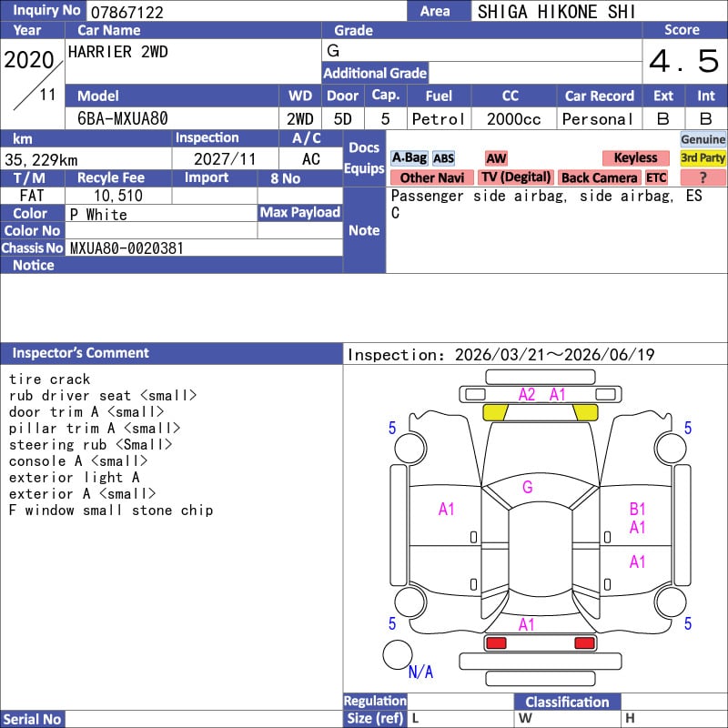Click the Other Navi badge
Screen dimensions: 728x728
[x=431, y=177]
